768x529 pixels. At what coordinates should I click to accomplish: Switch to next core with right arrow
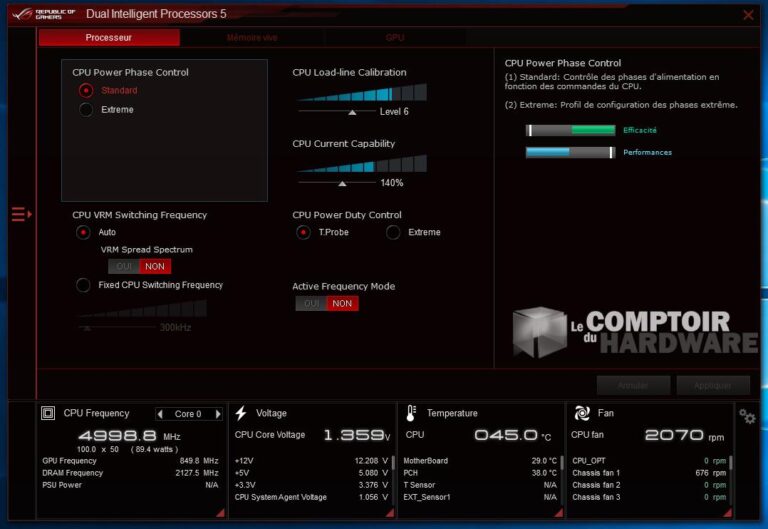pyautogui.click(x=218, y=414)
